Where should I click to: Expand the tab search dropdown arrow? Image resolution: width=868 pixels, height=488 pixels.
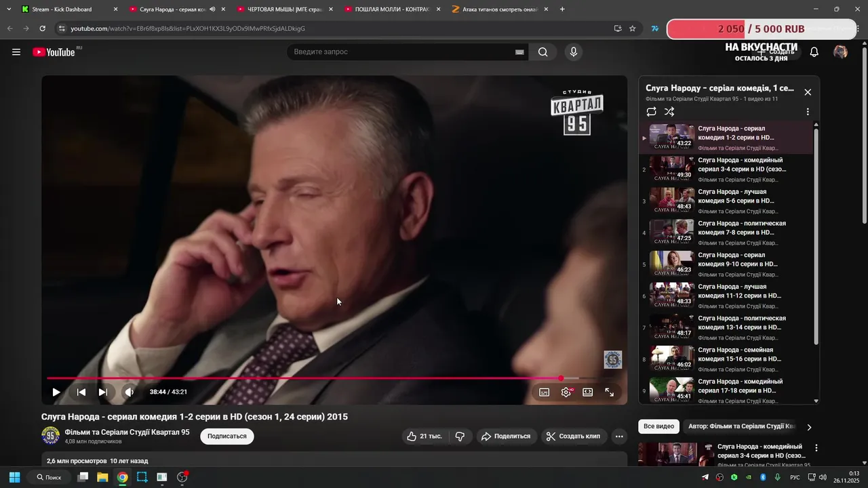pos(9,9)
